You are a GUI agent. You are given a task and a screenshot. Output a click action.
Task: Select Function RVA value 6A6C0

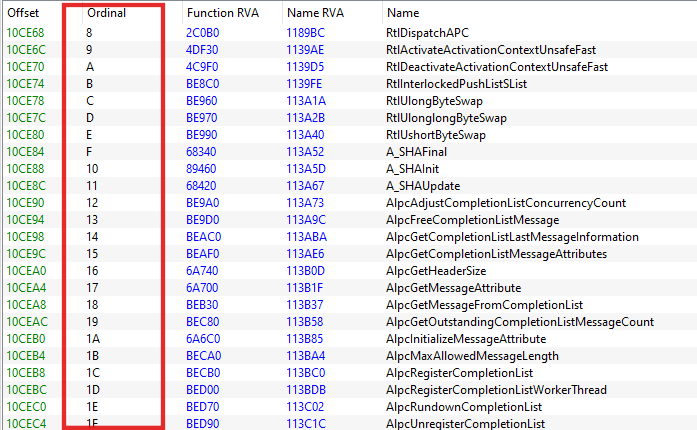203,339
